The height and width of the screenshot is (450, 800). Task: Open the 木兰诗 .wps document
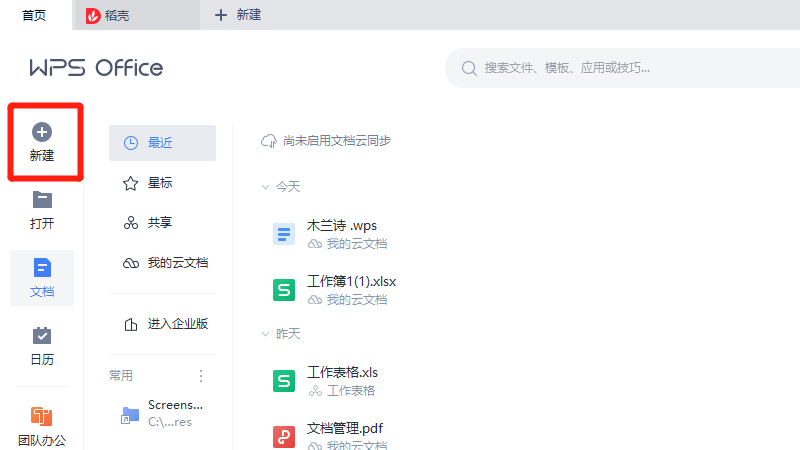tap(341, 226)
